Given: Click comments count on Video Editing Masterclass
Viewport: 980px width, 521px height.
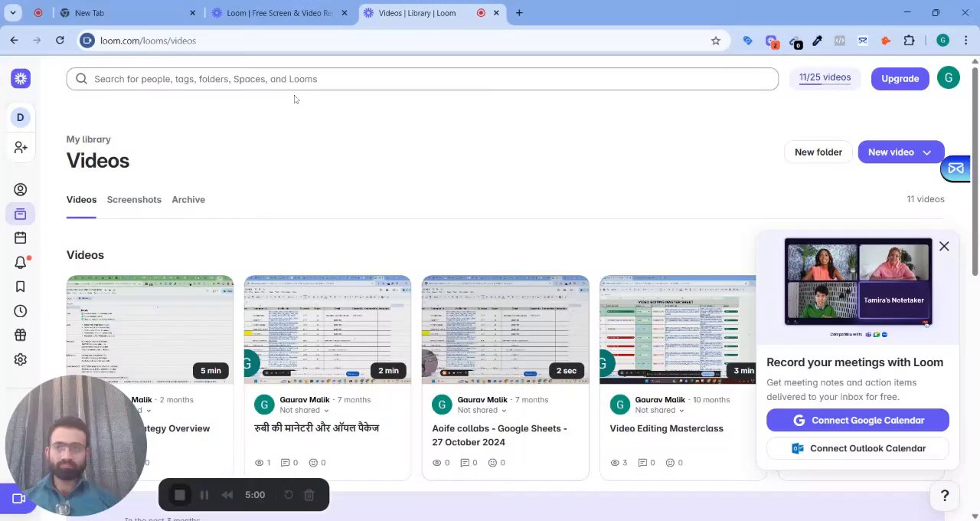Looking at the screenshot, I should coord(647,463).
